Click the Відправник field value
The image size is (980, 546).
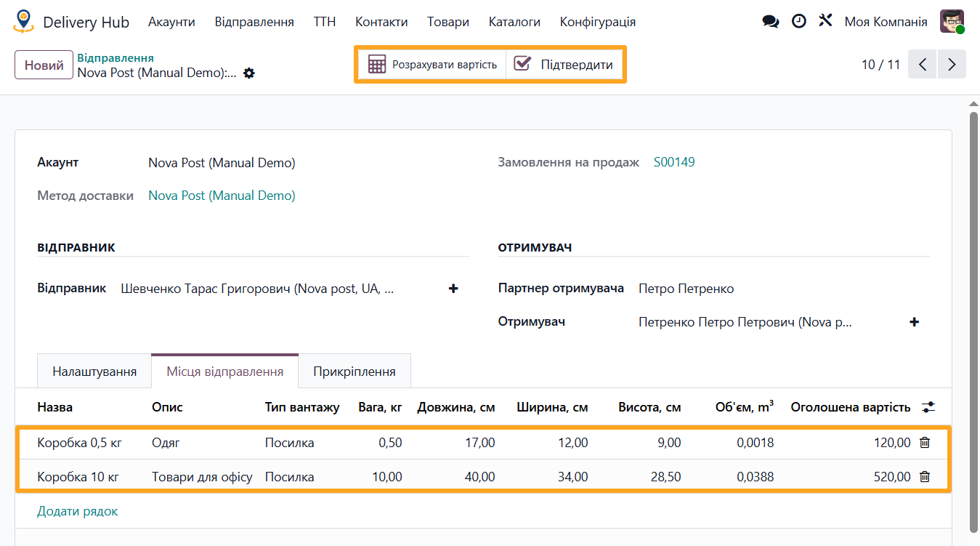257,289
